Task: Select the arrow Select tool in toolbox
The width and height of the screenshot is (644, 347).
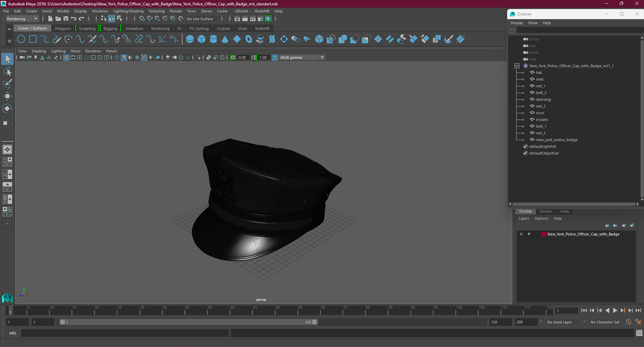Action: [7, 59]
